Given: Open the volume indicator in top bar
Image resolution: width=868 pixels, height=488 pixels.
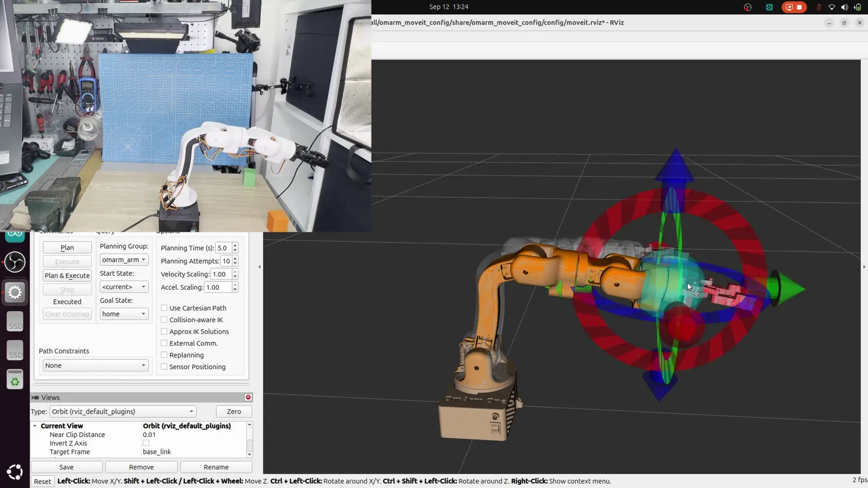Looking at the screenshot, I should pos(845,7).
